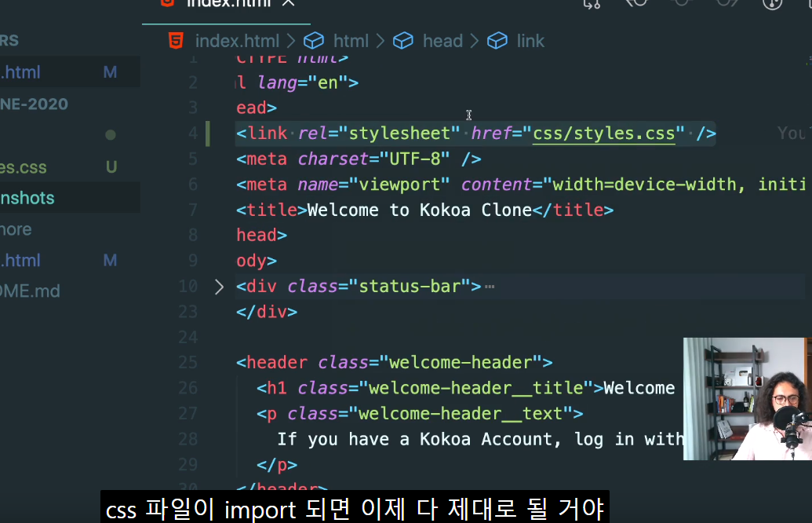The image size is (812, 523).
Task: Click the closing </div> tag on line 23
Action: pyautogui.click(x=267, y=312)
